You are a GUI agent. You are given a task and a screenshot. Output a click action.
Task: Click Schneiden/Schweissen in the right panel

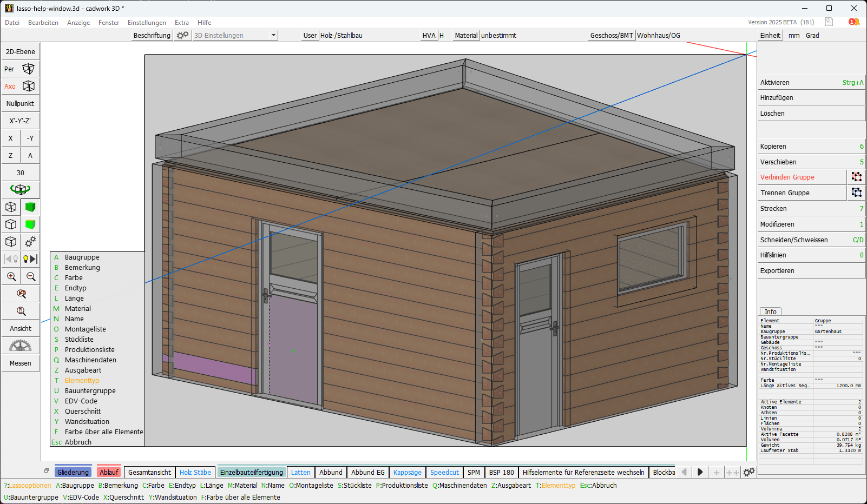point(811,240)
